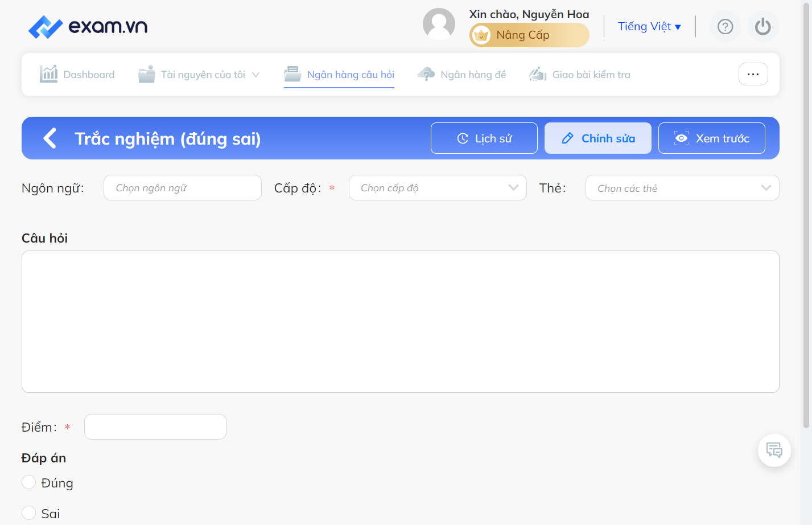The width and height of the screenshot is (812, 525).
Task: Click the Lịch sử button
Action: [x=484, y=138]
